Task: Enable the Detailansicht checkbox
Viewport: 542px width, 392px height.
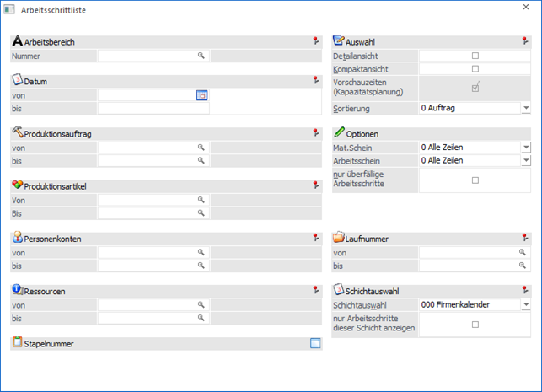Action: tap(475, 56)
